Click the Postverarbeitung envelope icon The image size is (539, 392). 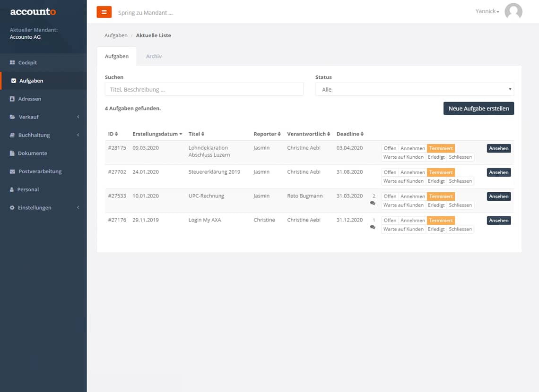point(12,171)
